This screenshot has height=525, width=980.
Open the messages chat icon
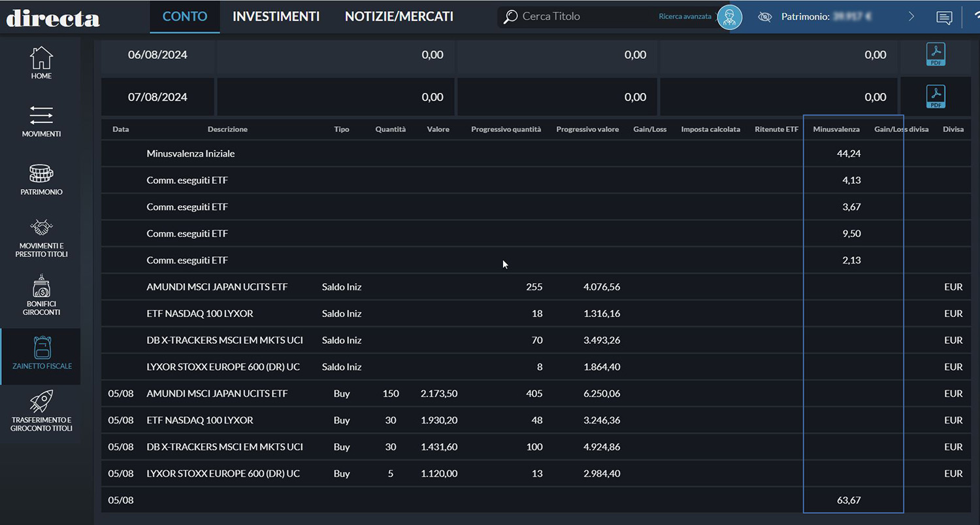pyautogui.click(x=944, y=18)
